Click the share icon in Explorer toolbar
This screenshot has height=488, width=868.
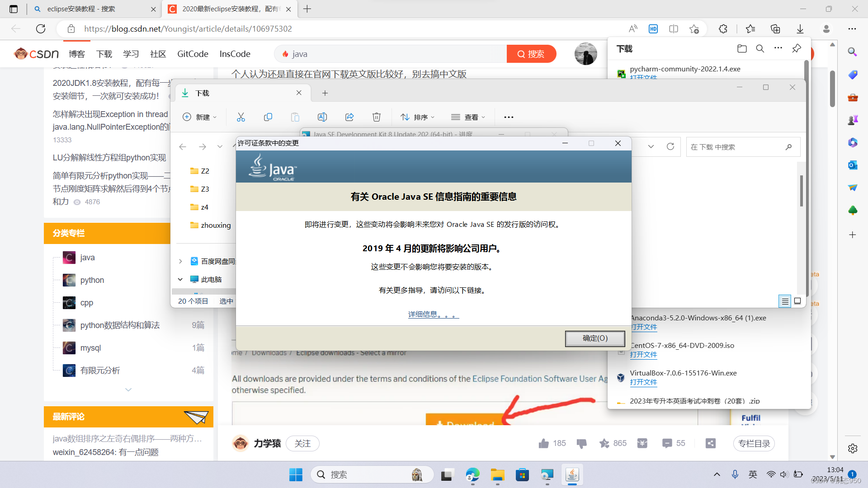[349, 117]
